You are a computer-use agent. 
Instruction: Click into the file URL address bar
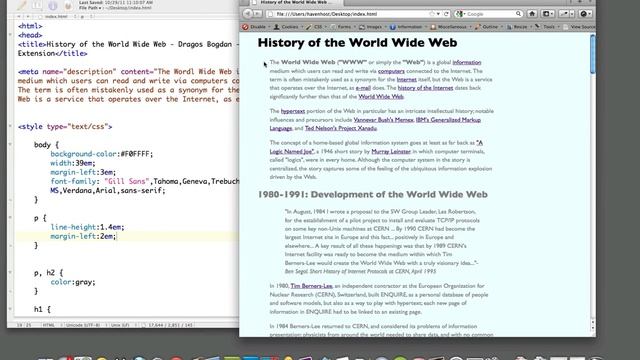tap(351, 14)
